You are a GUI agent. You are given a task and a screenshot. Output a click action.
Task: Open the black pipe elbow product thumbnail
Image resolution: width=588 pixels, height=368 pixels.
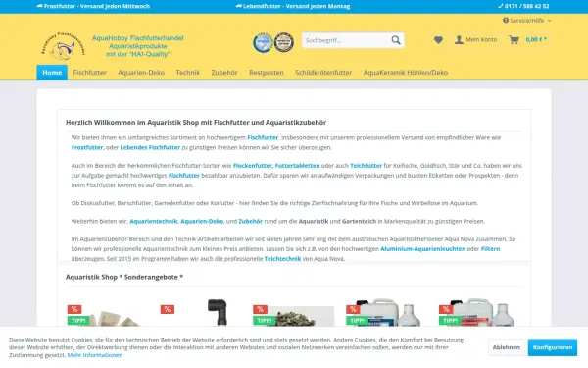(x=218, y=312)
